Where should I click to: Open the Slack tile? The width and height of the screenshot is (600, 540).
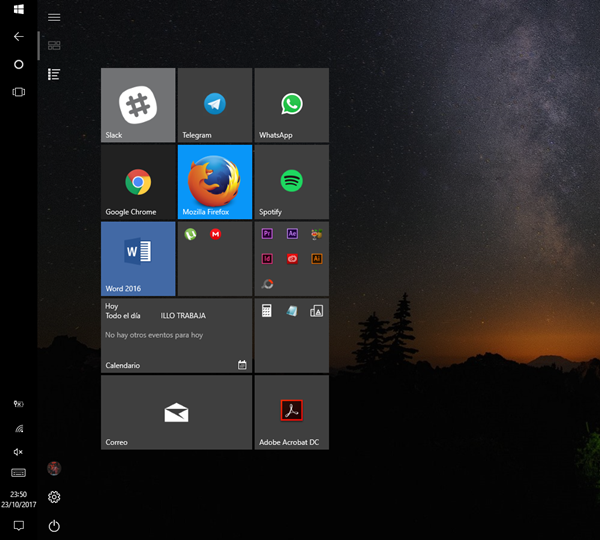coord(138,105)
